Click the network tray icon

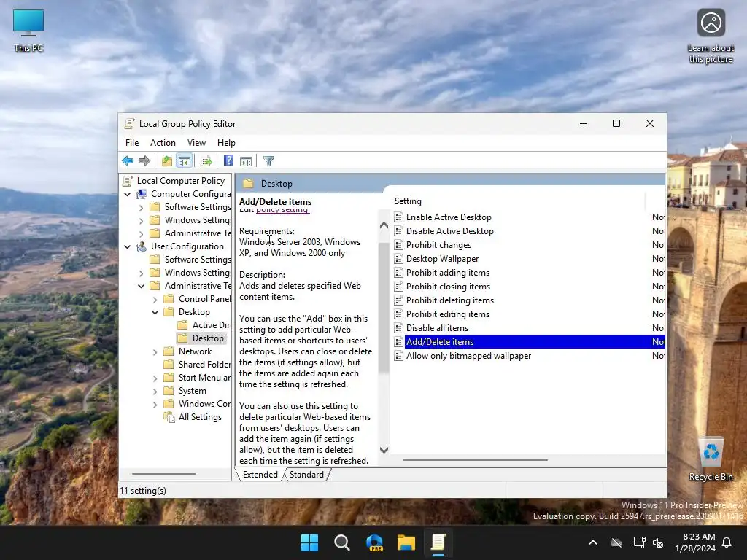pyautogui.click(x=639, y=542)
